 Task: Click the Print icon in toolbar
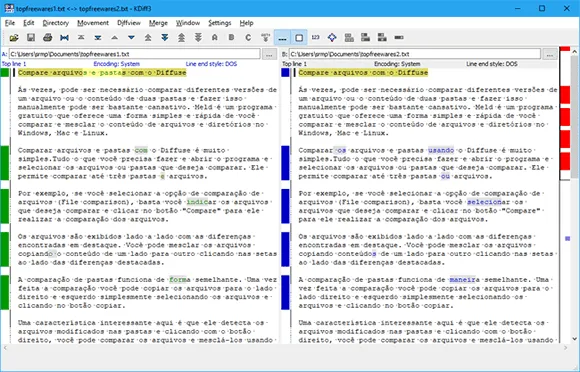pos(47,37)
